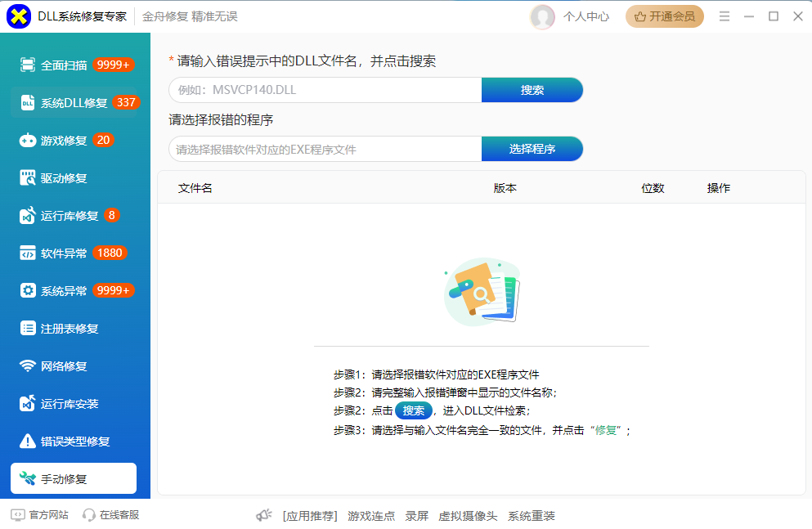The height and width of the screenshot is (529, 812).
Task: Open the hamburger menu in title bar
Action: 725,16
